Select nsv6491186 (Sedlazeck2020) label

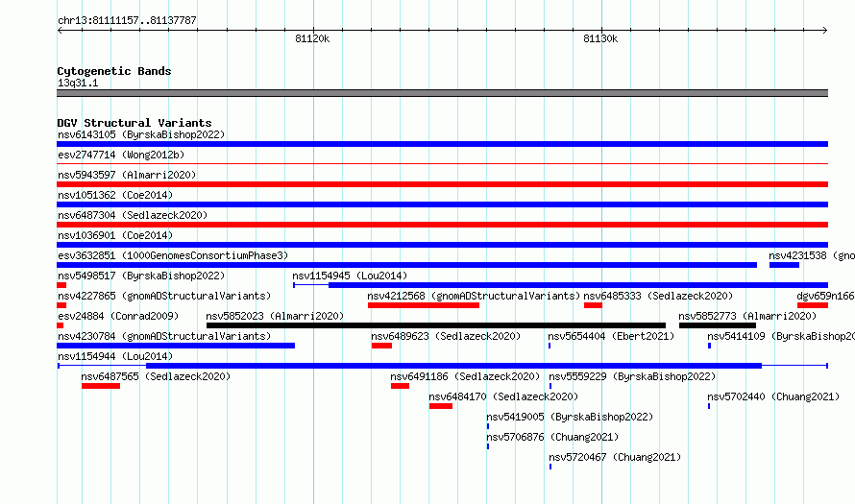point(465,376)
